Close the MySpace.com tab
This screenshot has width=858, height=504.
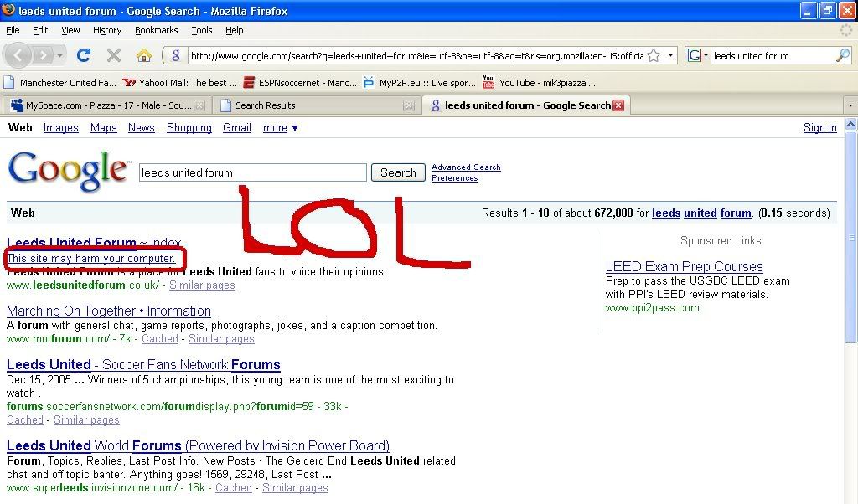[199, 105]
